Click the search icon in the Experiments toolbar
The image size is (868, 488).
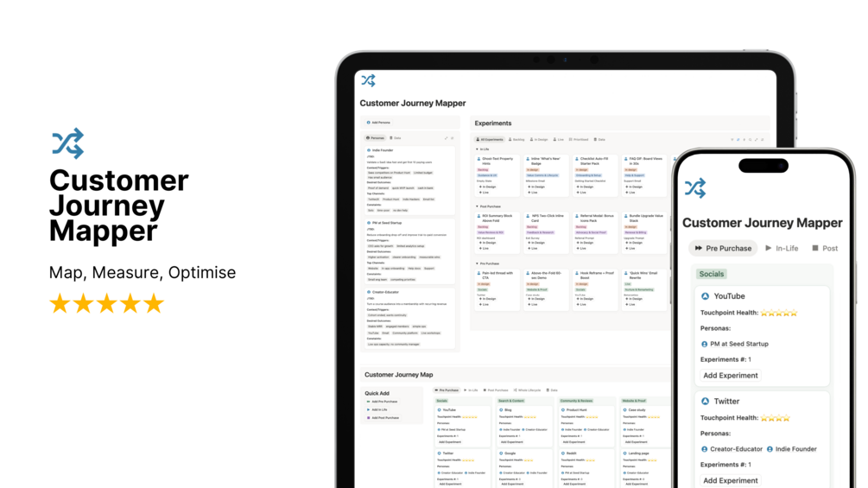750,140
